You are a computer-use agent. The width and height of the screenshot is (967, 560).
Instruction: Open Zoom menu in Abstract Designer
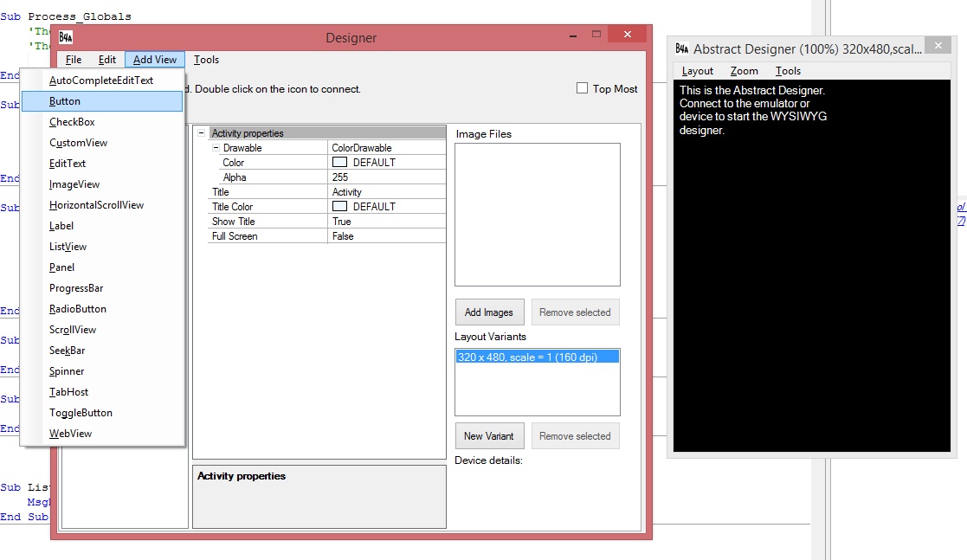pyautogui.click(x=744, y=71)
